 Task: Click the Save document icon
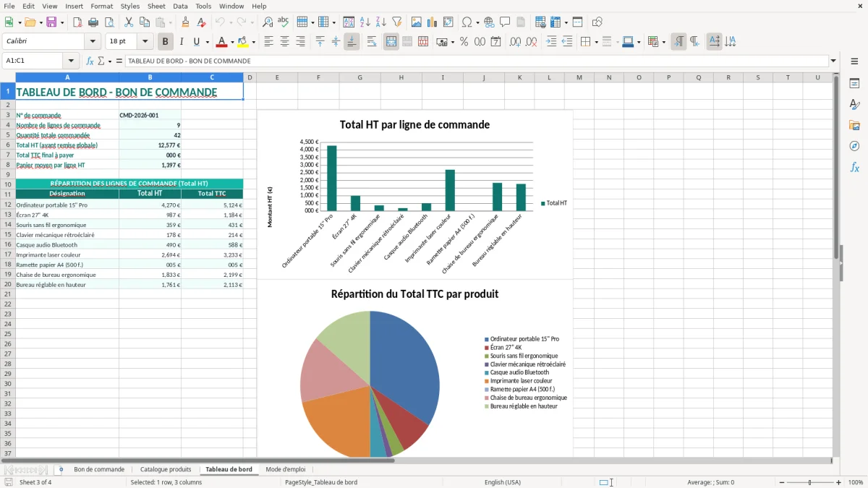(51, 22)
